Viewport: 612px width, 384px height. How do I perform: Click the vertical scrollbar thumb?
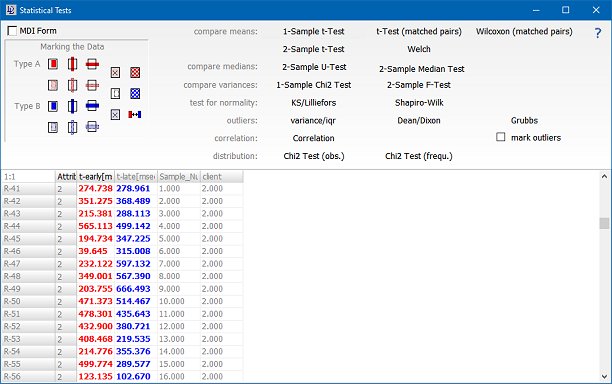(604, 223)
